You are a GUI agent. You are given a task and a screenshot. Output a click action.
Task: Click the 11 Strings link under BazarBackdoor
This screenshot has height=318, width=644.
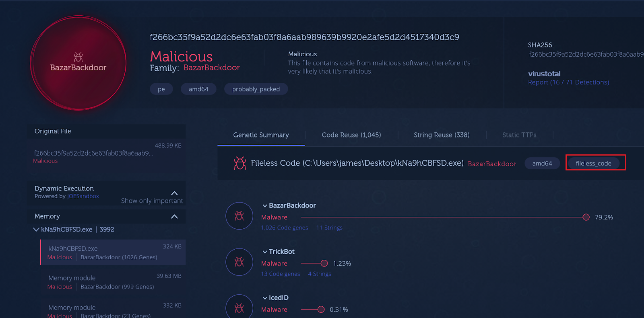pos(329,228)
